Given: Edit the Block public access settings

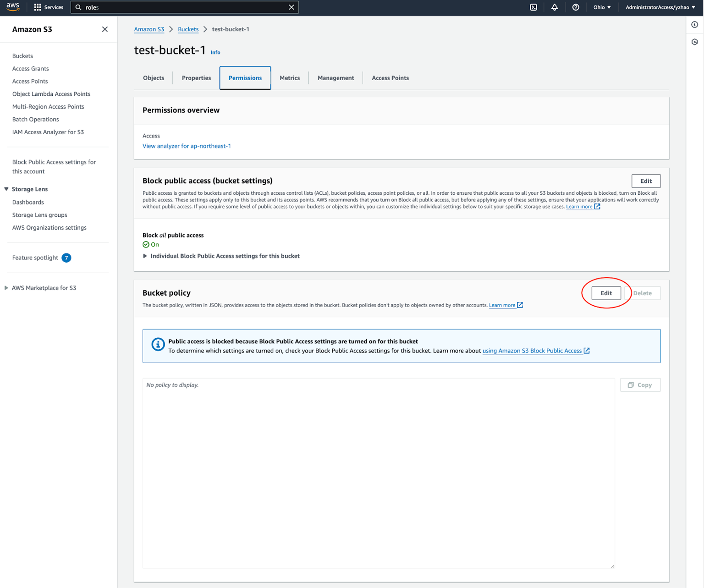Looking at the screenshot, I should (646, 181).
